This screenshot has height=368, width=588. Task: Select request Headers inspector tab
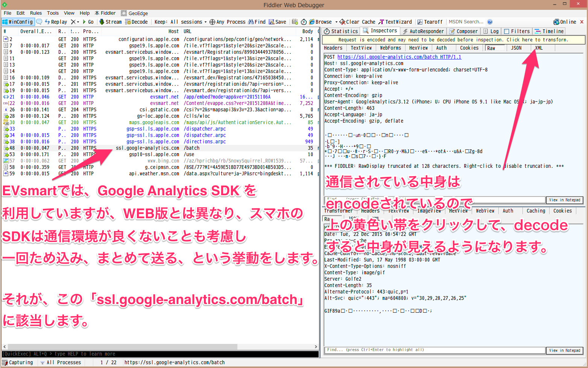(x=333, y=48)
